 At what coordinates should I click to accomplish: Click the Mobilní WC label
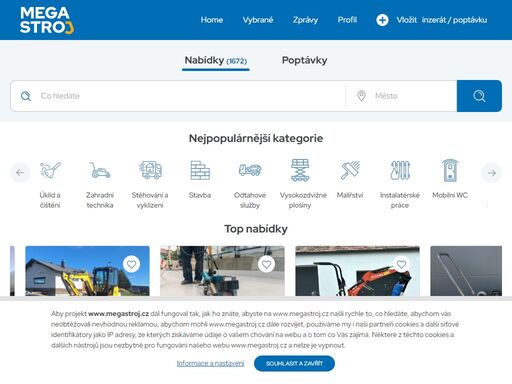tap(450, 195)
